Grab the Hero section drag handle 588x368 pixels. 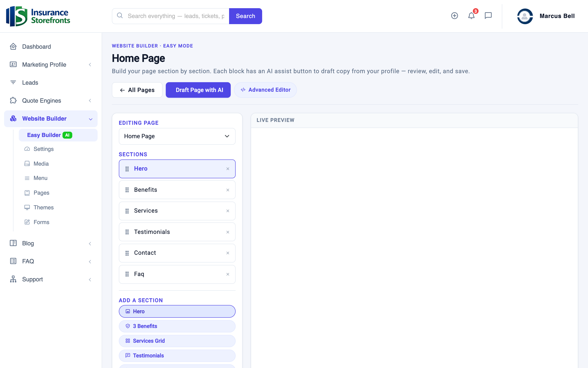[127, 169]
